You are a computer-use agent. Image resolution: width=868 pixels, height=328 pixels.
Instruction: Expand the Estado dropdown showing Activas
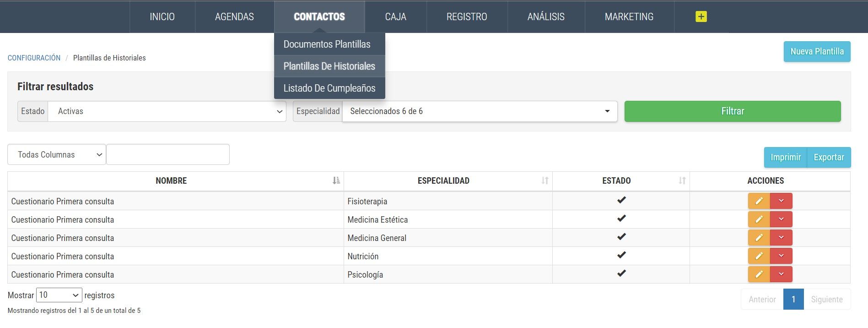coord(167,111)
